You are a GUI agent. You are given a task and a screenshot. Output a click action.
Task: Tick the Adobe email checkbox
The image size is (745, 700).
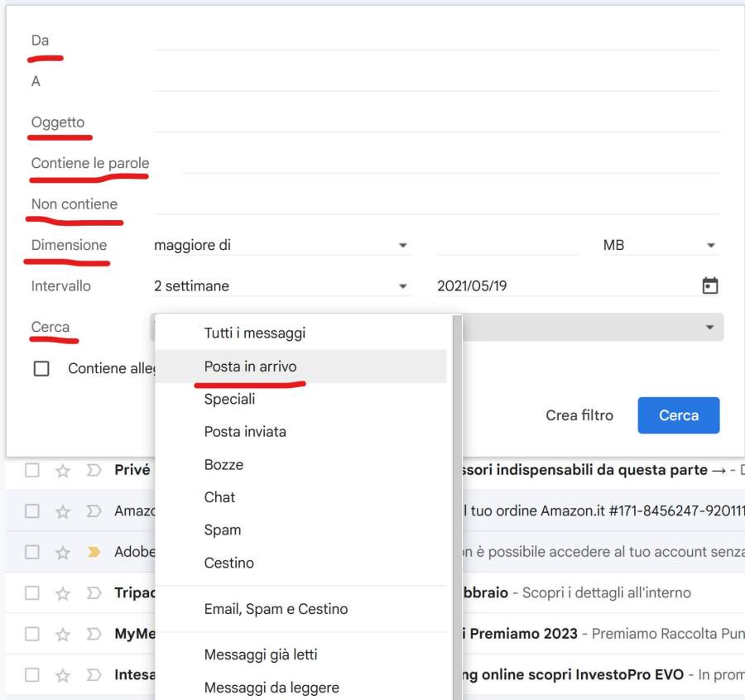pyautogui.click(x=32, y=552)
